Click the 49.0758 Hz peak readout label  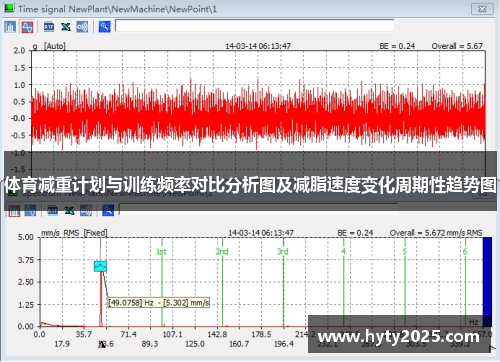click(x=159, y=303)
